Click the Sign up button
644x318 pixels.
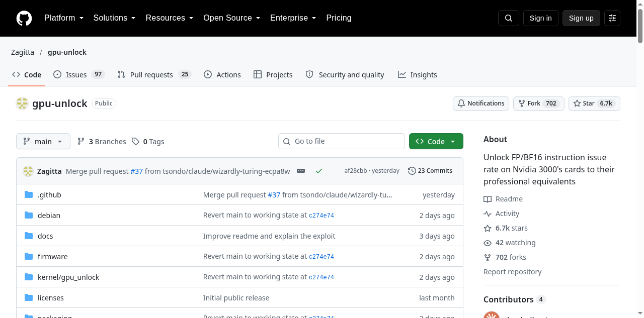pyautogui.click(x=581, y=18)
